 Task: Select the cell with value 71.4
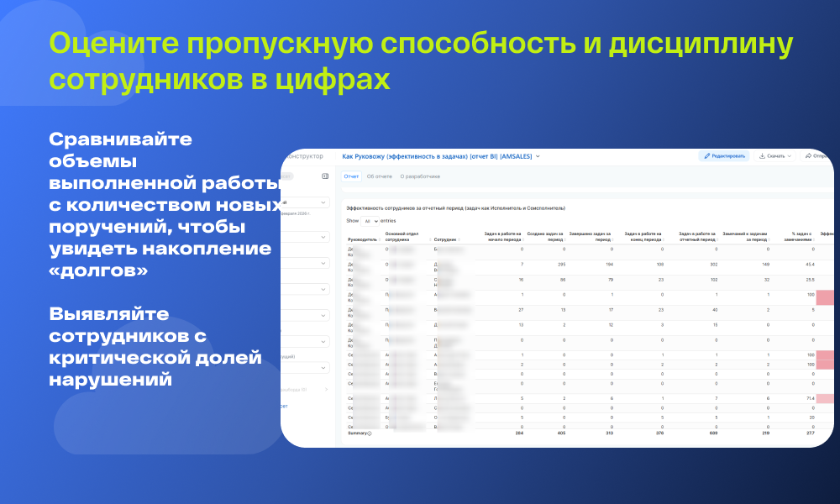[810, 398]
